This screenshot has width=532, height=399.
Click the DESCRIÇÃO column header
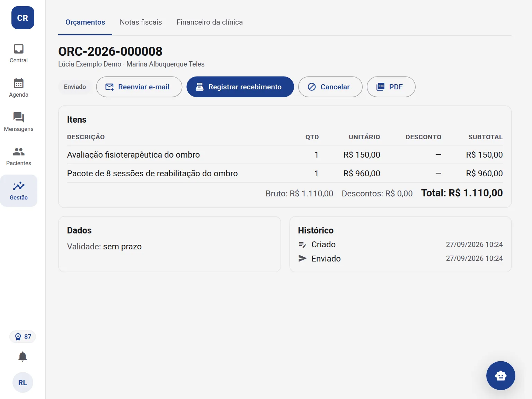point(86,137)
